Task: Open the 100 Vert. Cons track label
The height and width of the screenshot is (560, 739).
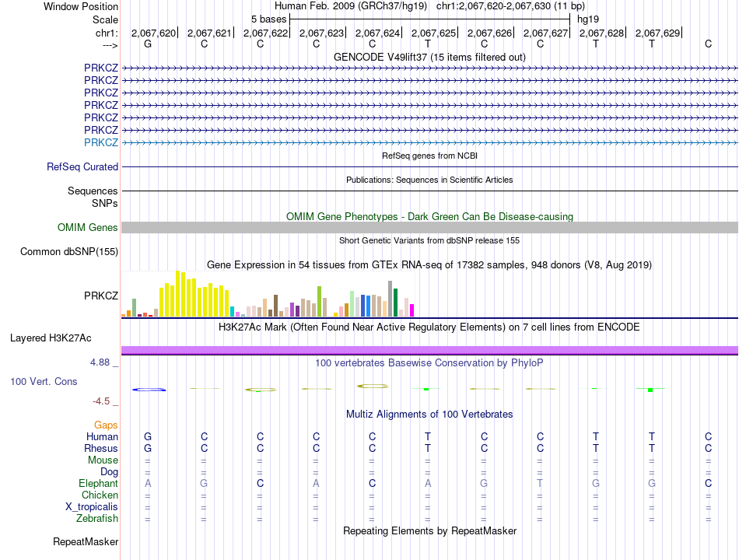Action: (44, 381)
